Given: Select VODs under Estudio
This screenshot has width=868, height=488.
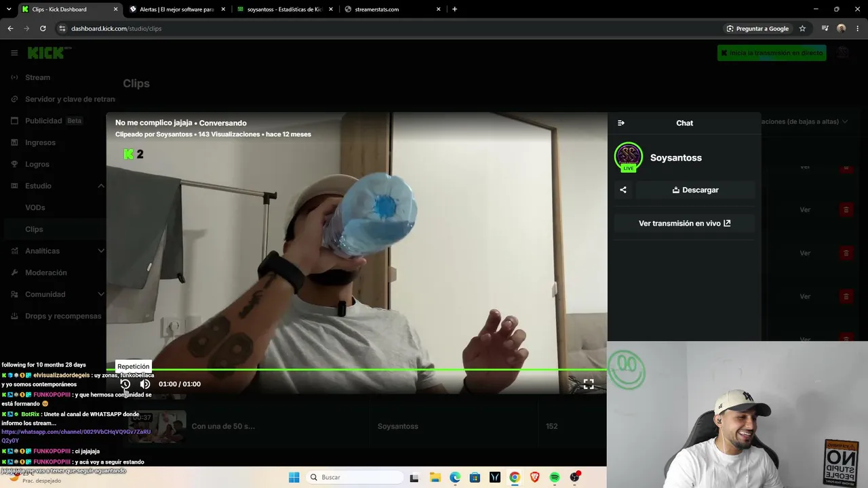Looking at the screenshot, I should pyautogui.click(x=35, y=207).
